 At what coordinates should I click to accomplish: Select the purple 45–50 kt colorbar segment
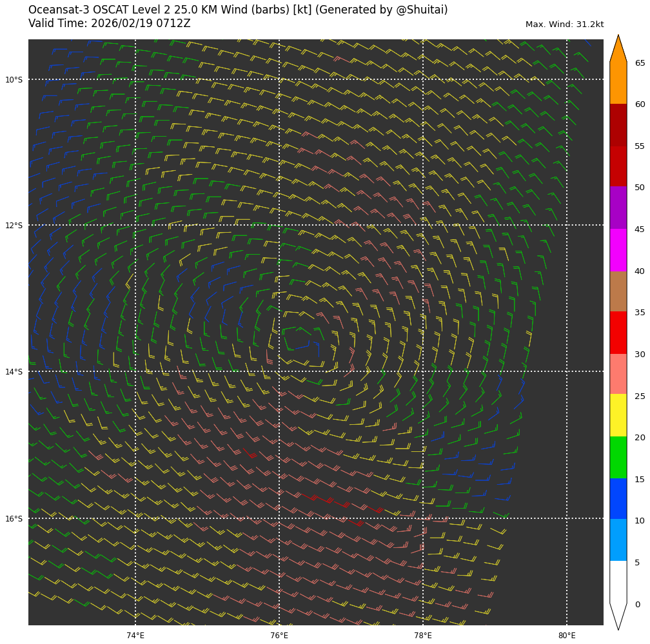[618, 208]
